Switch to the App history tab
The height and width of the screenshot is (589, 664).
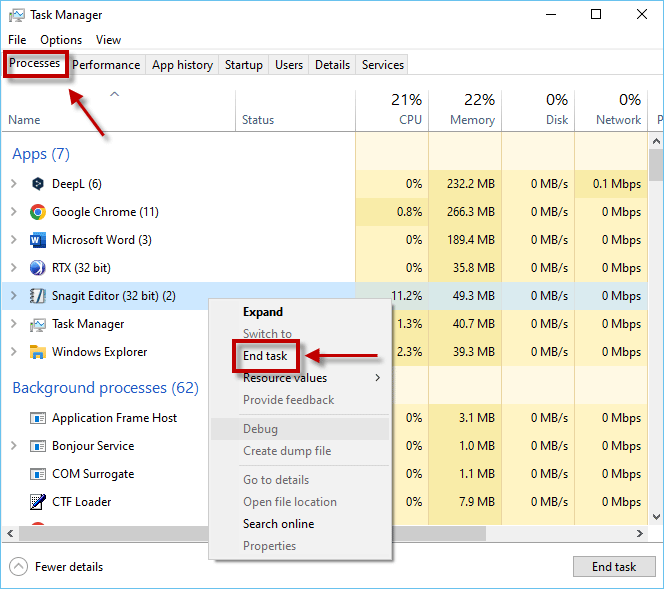[182, 65]
